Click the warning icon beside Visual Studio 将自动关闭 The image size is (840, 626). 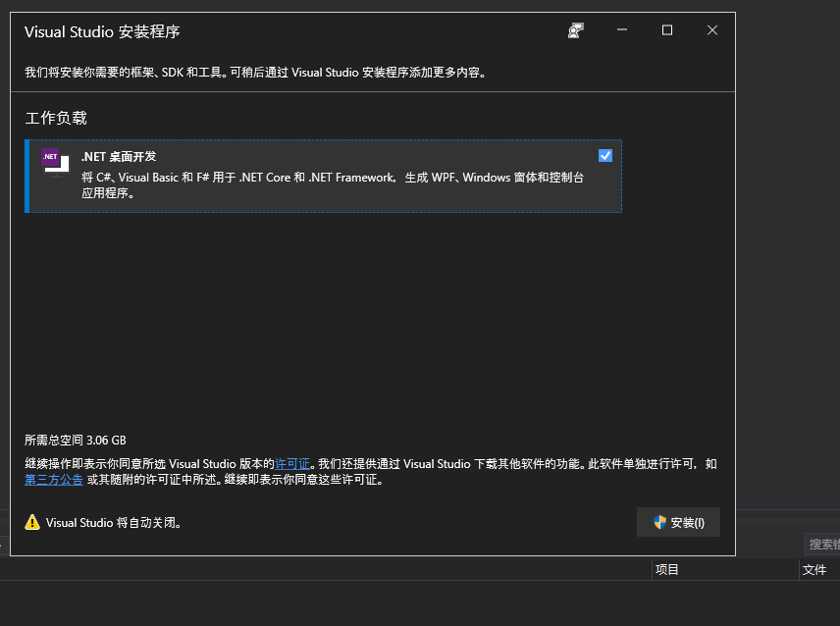click(32, 522)
